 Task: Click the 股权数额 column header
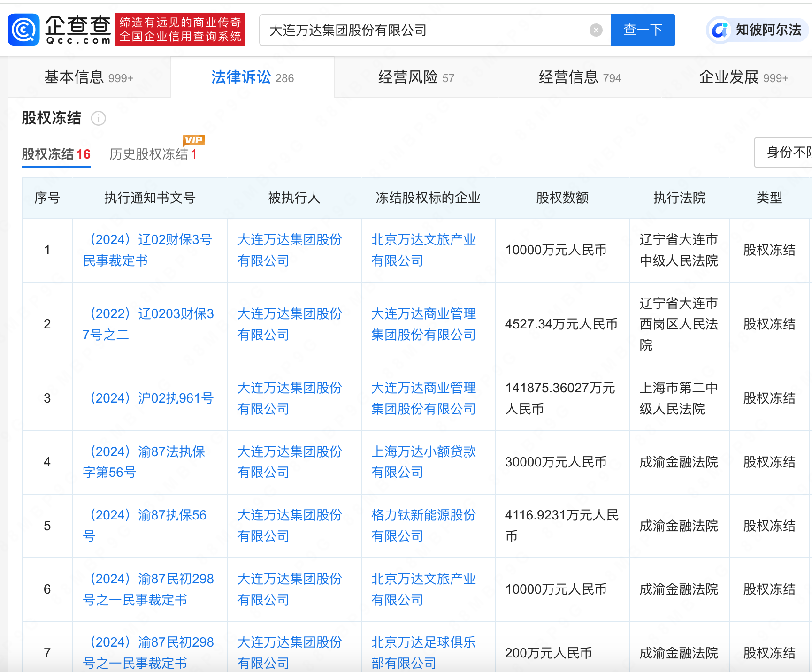pos(562,198)
